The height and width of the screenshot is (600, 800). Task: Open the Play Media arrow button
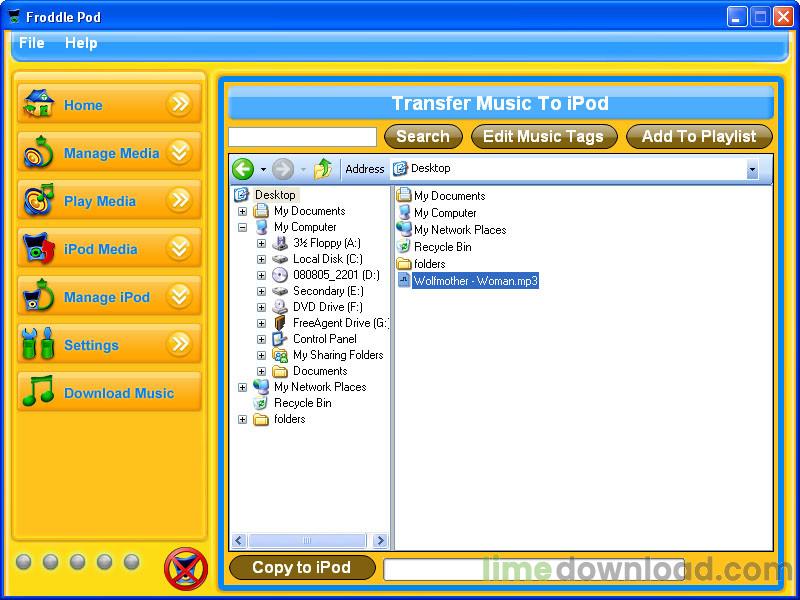pyautogui.click(x=180, y=200)
